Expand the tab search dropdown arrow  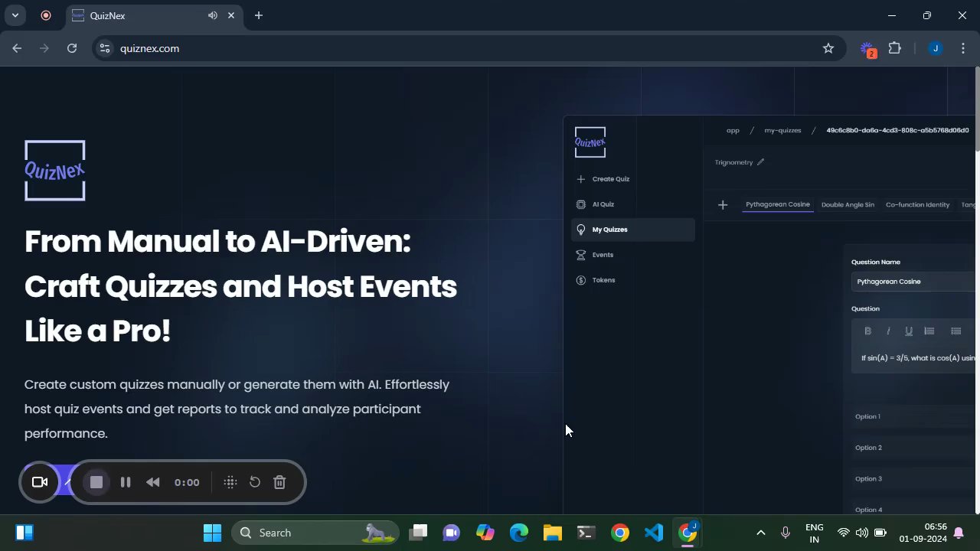(x=15, y=15)
